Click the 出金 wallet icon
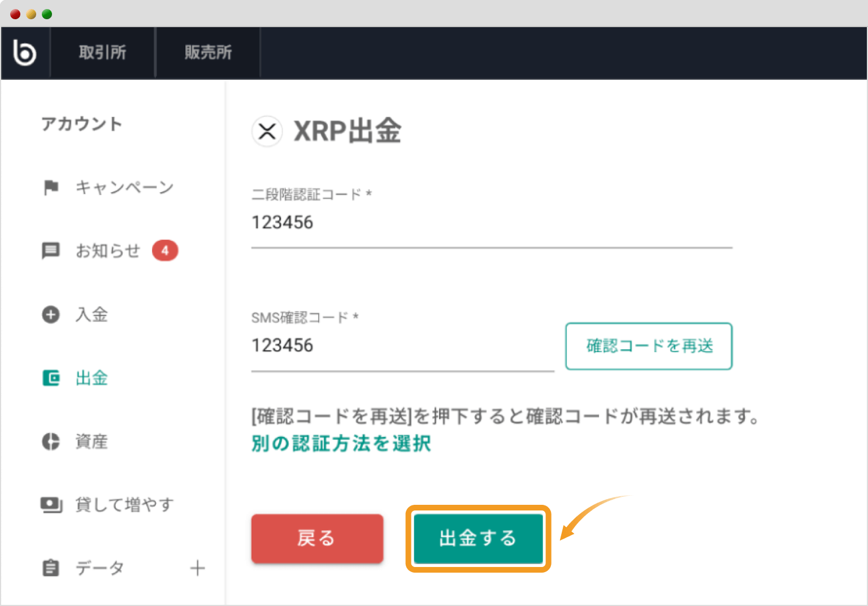The image size is (868, 606). (x=51, y=378)
